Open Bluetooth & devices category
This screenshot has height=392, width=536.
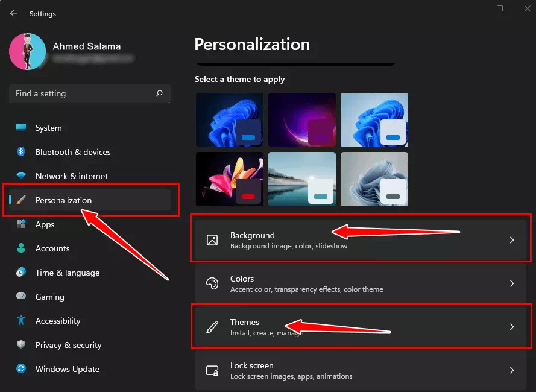tap(90, 152)
